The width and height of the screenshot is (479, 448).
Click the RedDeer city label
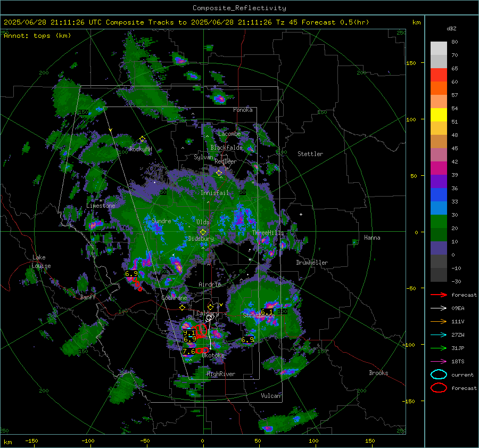pos(226,161)
